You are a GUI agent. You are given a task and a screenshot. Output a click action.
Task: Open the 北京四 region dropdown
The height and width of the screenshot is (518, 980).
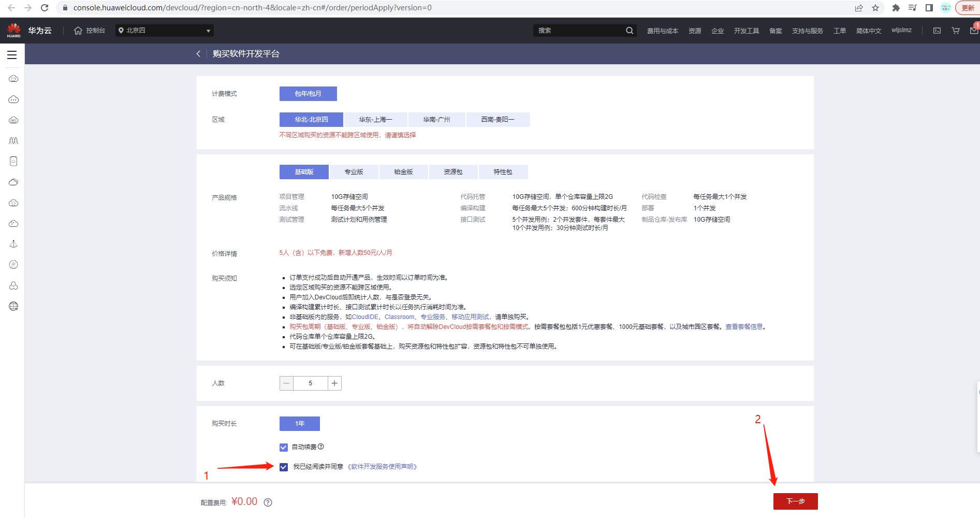click(165, 31)
